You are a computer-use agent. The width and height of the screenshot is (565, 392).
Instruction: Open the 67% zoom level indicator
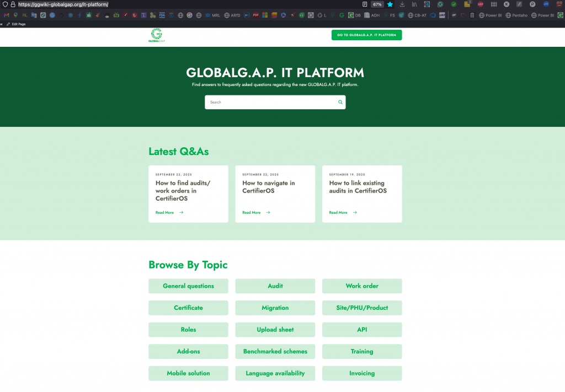pyautogui.click(x=377, y=4)
